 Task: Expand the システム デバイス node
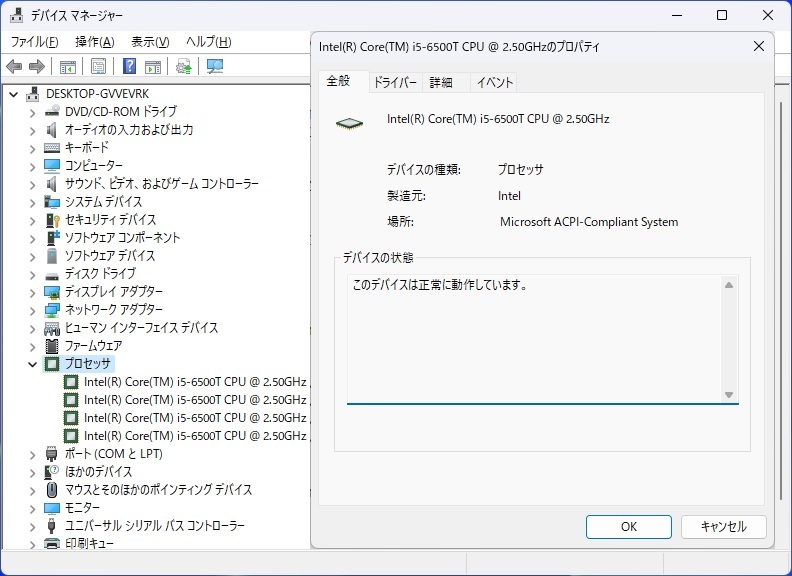coord(32,203)
